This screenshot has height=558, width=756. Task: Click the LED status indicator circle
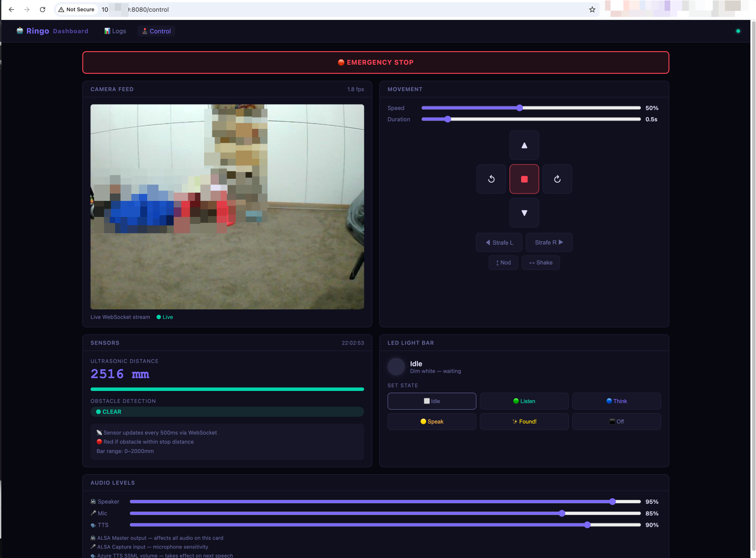point(396,367)
